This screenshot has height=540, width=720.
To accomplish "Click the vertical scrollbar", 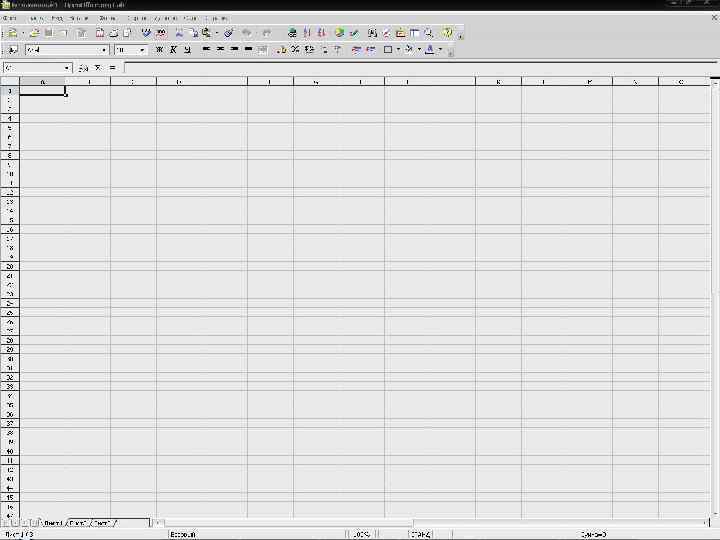I will coord(714,298).
